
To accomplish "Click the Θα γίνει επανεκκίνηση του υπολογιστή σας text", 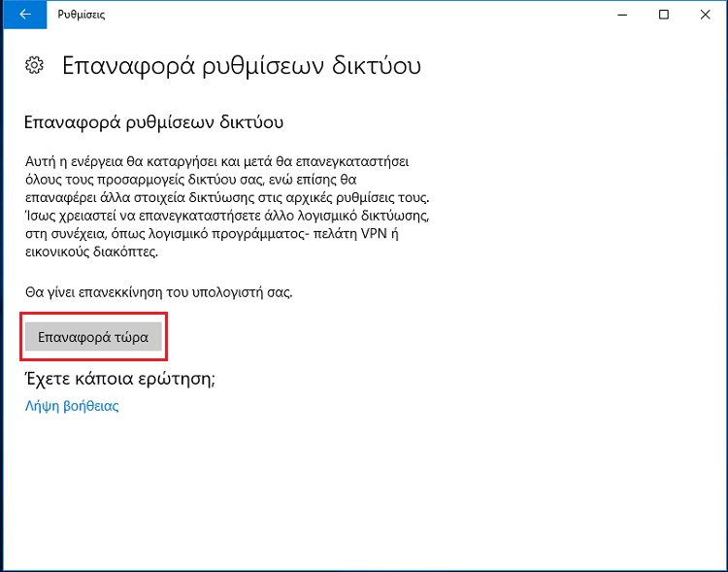I will [159, 292].
